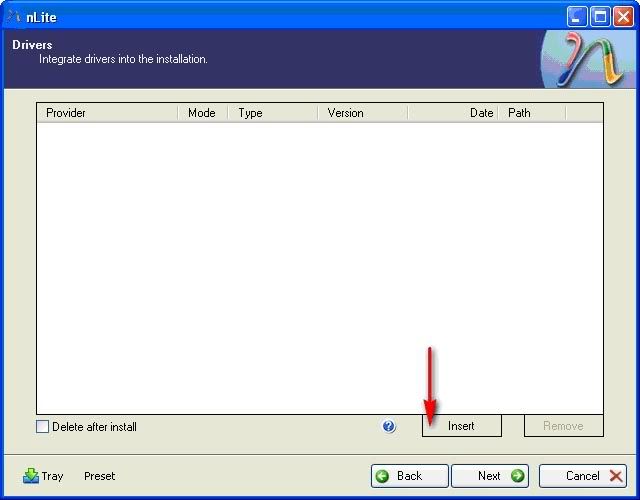
Task: Click the Version column header
Action: [x=363, y=113]
